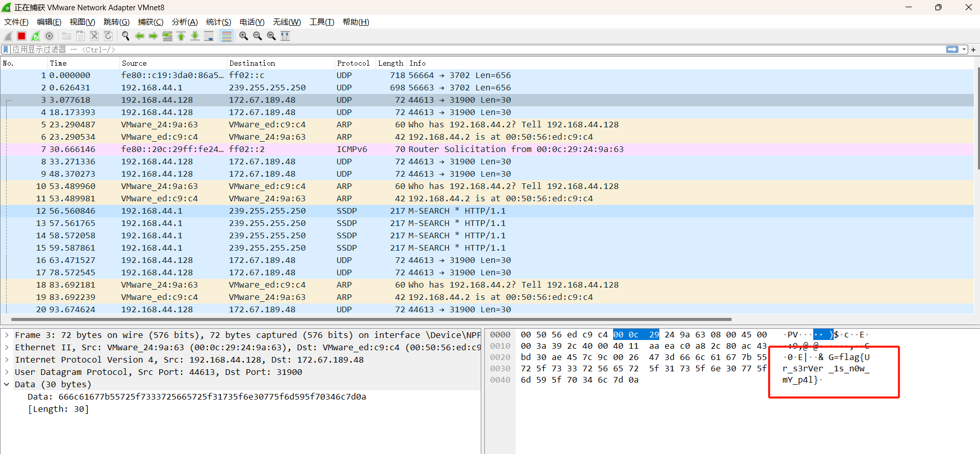Expand User Datagram Protocol node
The image size is (980, 454).
pos(7,372)
